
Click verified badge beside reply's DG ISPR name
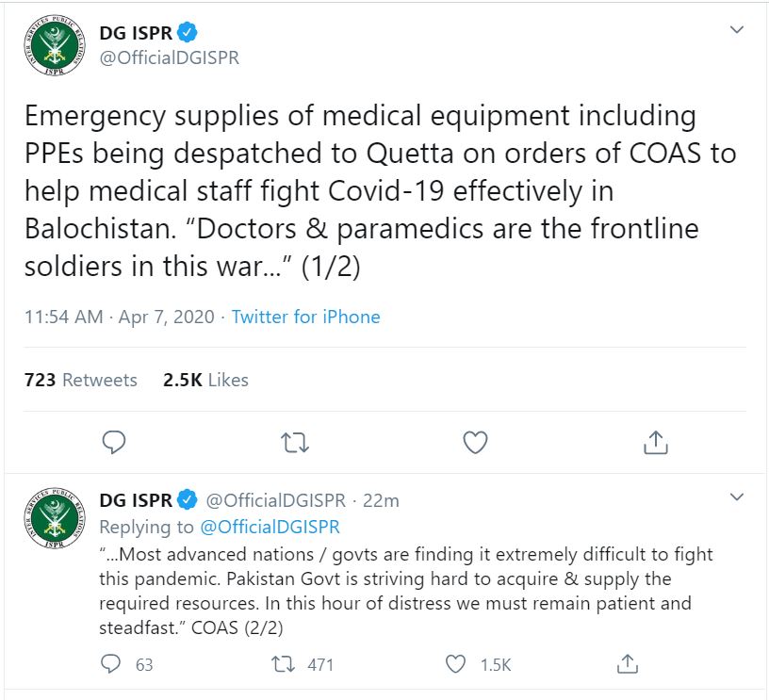click(187, 499)
